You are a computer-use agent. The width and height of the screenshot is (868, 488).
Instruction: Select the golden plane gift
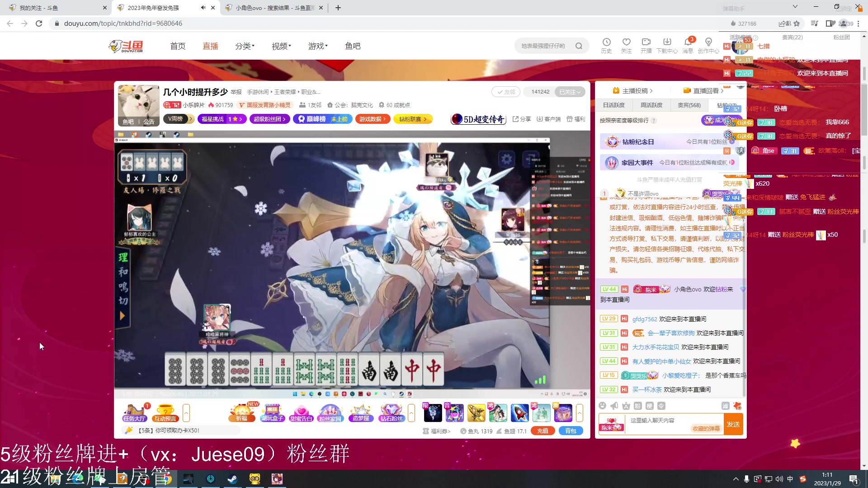(x=476, y=413)
